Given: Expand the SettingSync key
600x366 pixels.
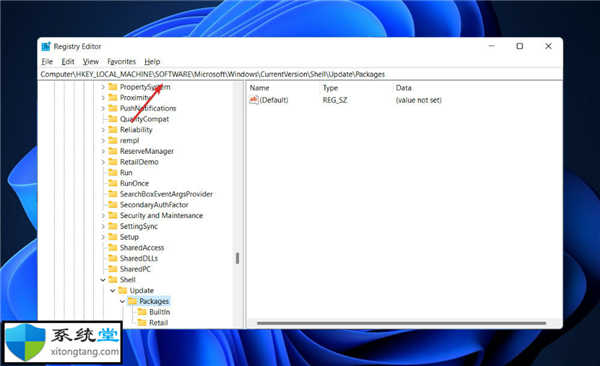Looking at the screenshot, I should [103, 226].
